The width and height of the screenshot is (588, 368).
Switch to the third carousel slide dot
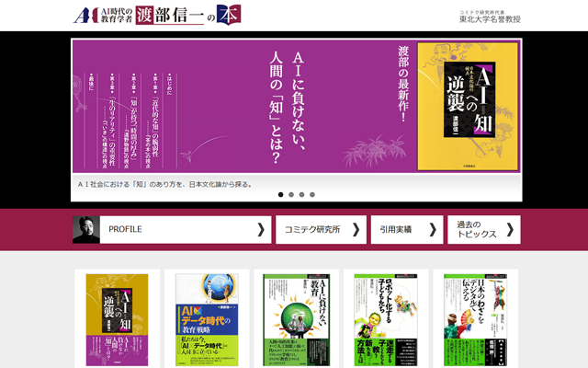pyautogui.click(x=301, y=194)
